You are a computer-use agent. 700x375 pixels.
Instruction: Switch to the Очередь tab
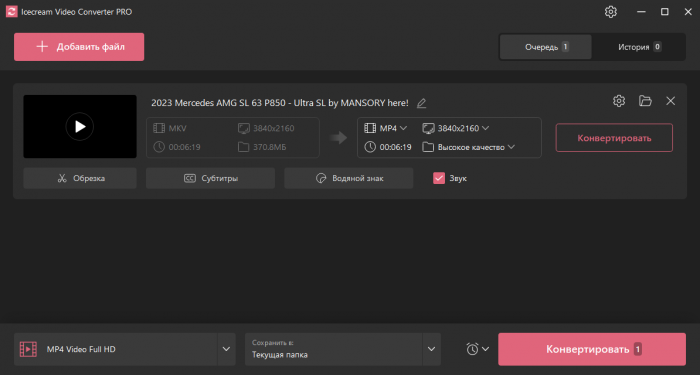546,47
